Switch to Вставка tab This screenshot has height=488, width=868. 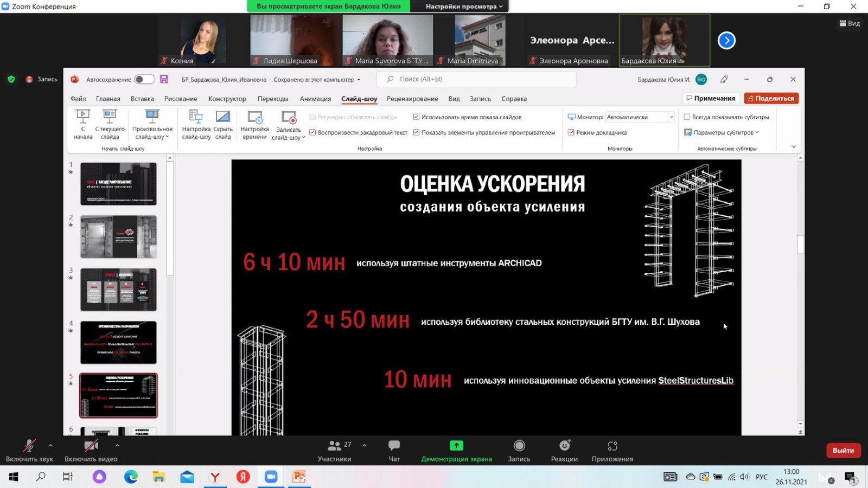click(x=142, y=99)
